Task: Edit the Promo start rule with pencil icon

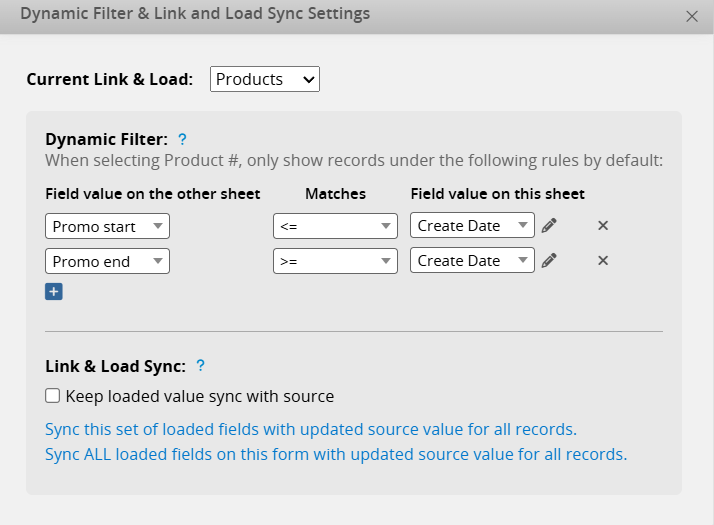Action: click(549, 226)
